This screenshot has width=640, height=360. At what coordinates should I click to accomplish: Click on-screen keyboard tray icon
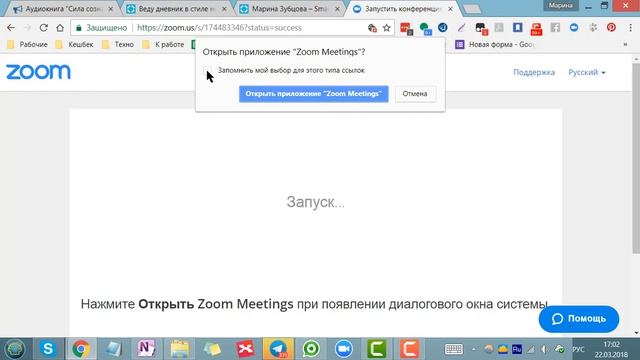[453, 349]
